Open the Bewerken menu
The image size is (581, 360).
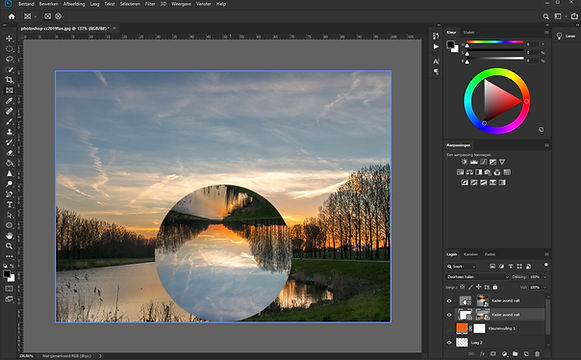coord(49,4)
